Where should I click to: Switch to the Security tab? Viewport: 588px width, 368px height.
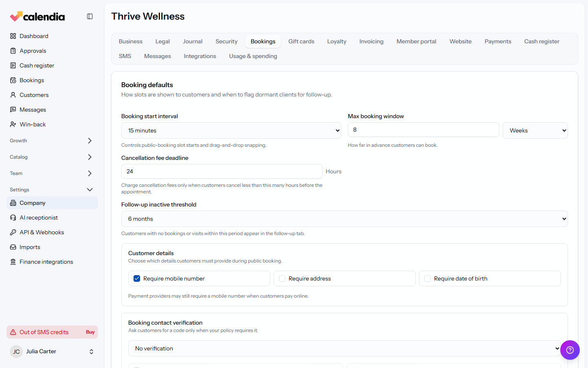point(227,41)
